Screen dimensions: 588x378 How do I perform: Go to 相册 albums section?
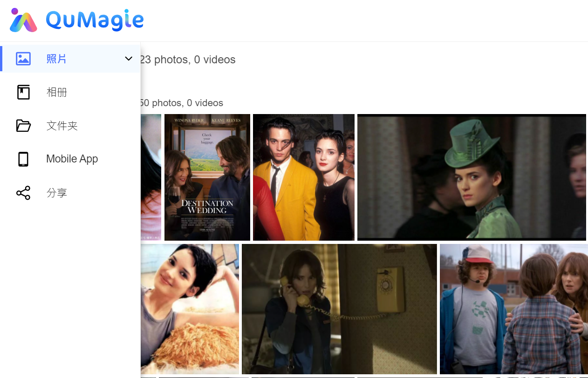point(70,92)
